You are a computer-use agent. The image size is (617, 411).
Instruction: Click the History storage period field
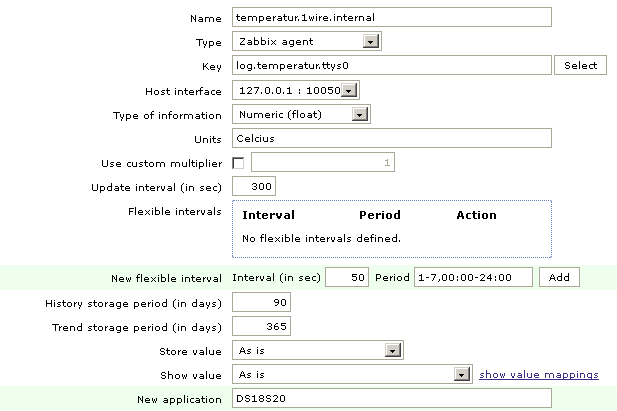pyautogui.click(x=261, y=302)
